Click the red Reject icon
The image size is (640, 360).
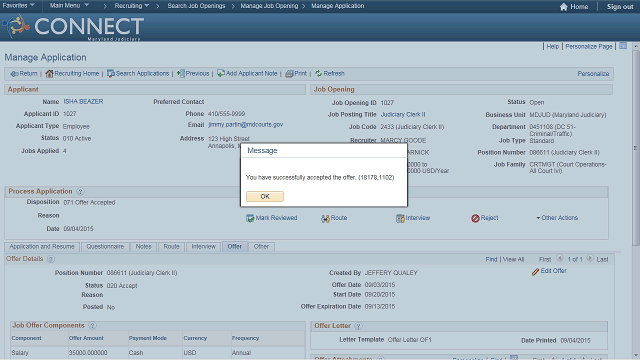(x=475, y=218)
